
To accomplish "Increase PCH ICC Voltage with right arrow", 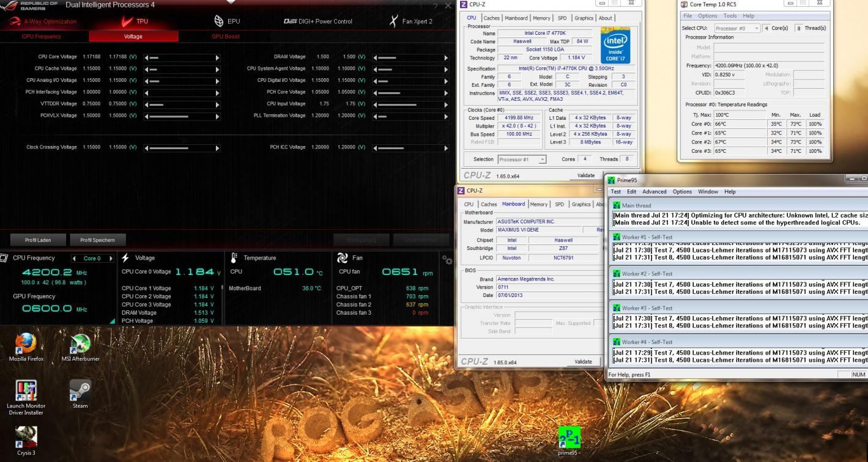I will pyautogui.click(x=446, y=147).
